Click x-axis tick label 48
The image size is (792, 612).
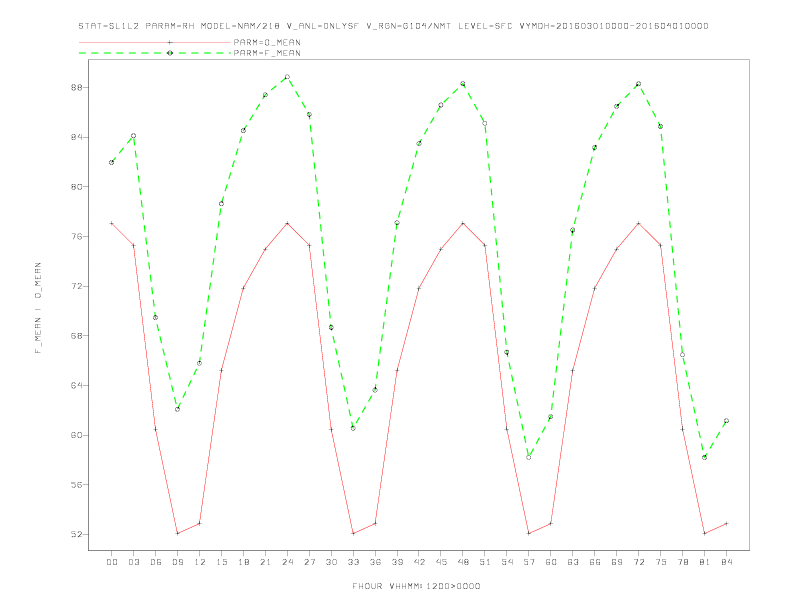tap(463, 562)
